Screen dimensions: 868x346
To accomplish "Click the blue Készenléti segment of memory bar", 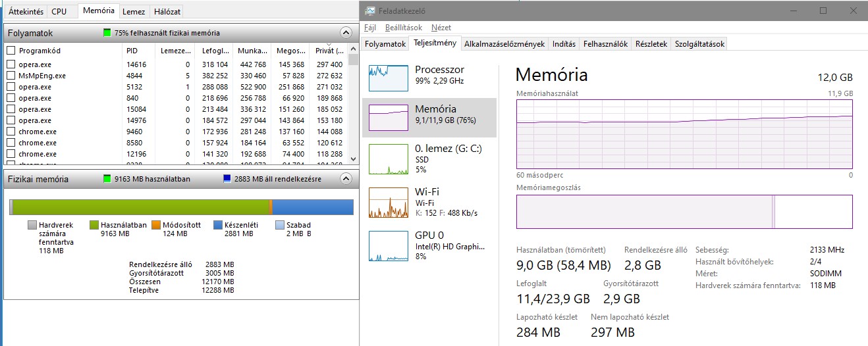I will 313,207.
